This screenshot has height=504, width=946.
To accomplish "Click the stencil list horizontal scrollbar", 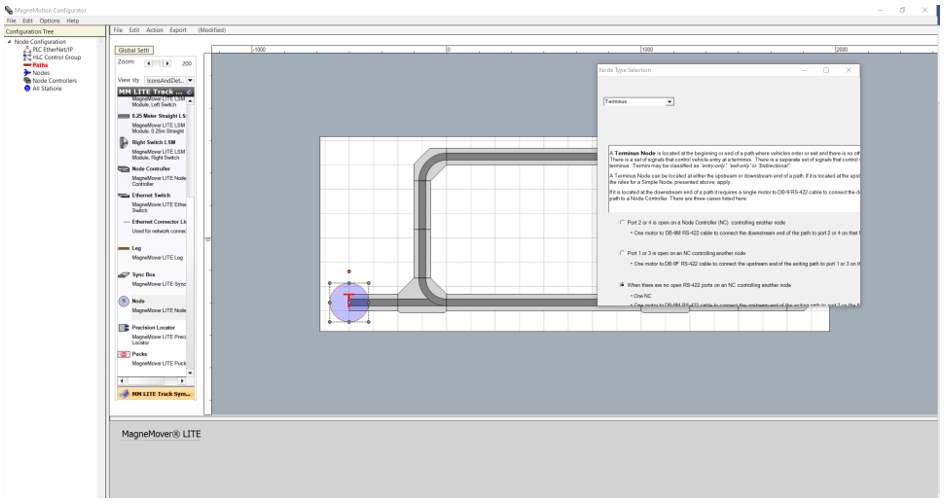I will pyautogui.click(x=152, y=381).
